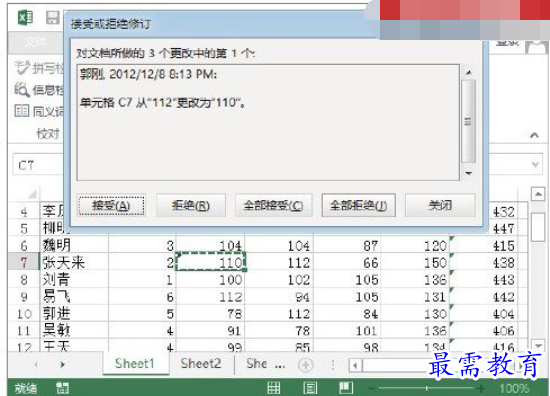
Task: Click vertical scrollbar down arrow of worksheet
Action: (538, 345)
